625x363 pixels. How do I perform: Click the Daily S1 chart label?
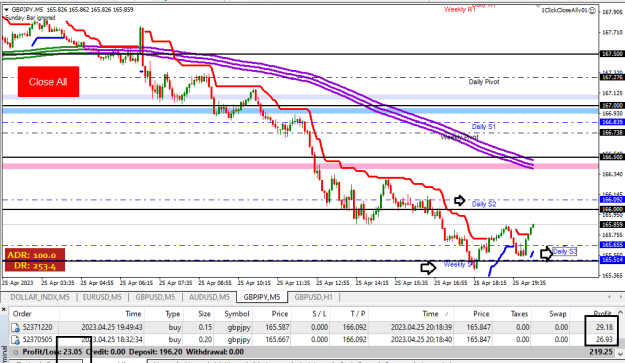[x=483, y=127]
